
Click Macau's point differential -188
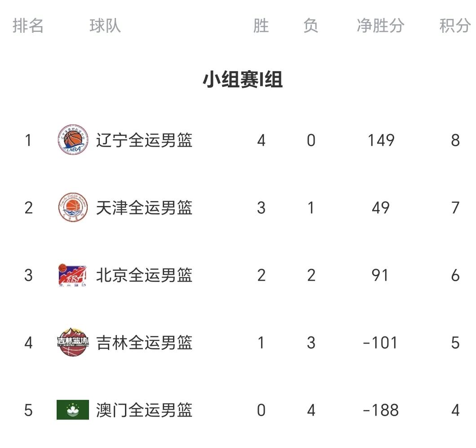coord(381,410)
